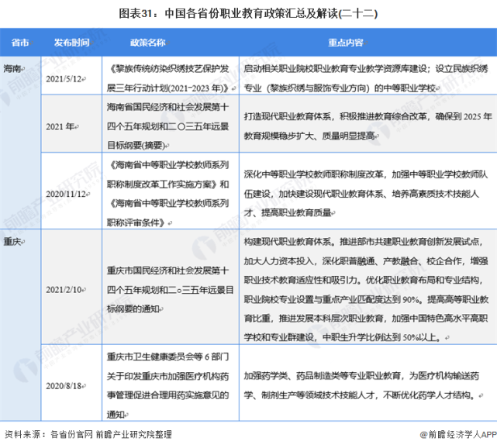Select the 黎族传统纺染织绣技艺 policy name cell
This screenshot has height=448, width=497.
click(171, 75)
